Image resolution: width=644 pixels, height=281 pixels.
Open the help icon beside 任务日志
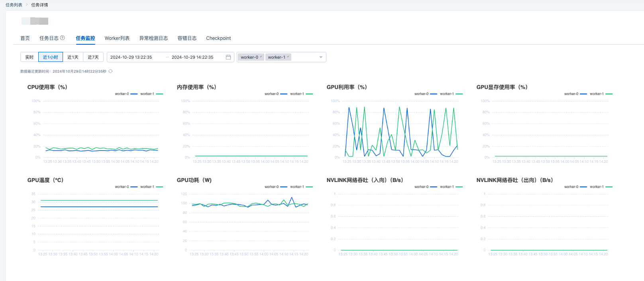(63, 38)
